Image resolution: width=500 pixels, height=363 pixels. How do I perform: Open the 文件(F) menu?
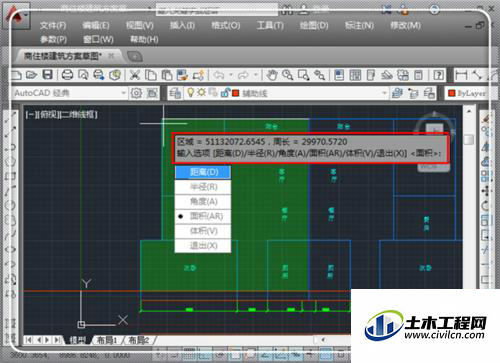(53, 26)
